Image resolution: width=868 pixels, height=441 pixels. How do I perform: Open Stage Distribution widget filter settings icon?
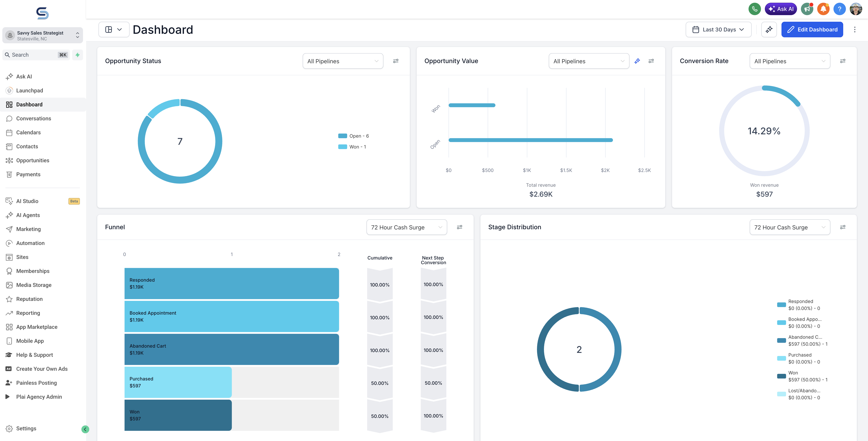click(x=842, y=227)
